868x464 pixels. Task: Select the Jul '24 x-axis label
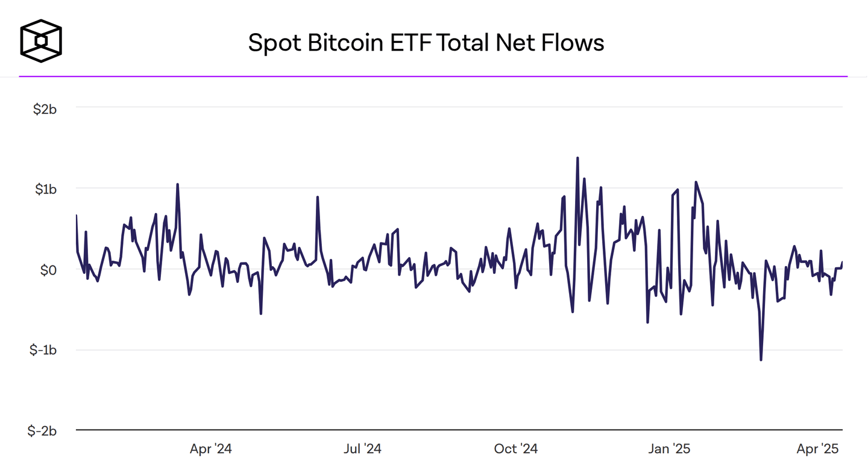pos(362,449)
